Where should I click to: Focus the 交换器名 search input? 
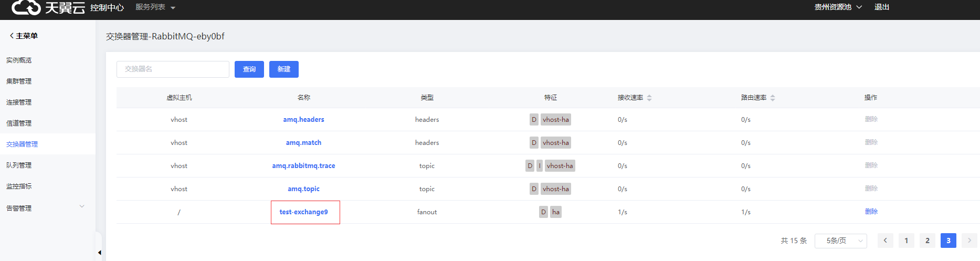(173, 69)
